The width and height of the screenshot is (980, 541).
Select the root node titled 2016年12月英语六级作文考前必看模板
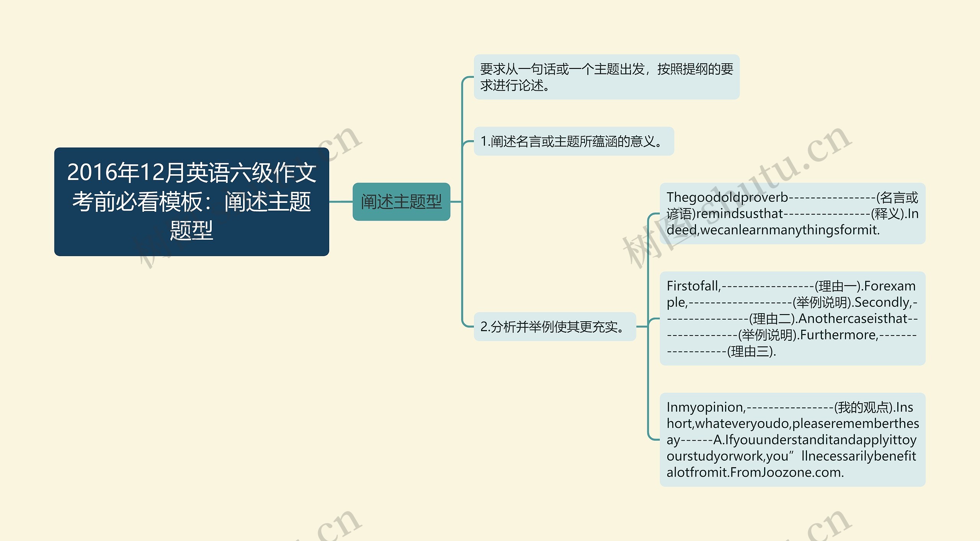click(x=191, y=201)
